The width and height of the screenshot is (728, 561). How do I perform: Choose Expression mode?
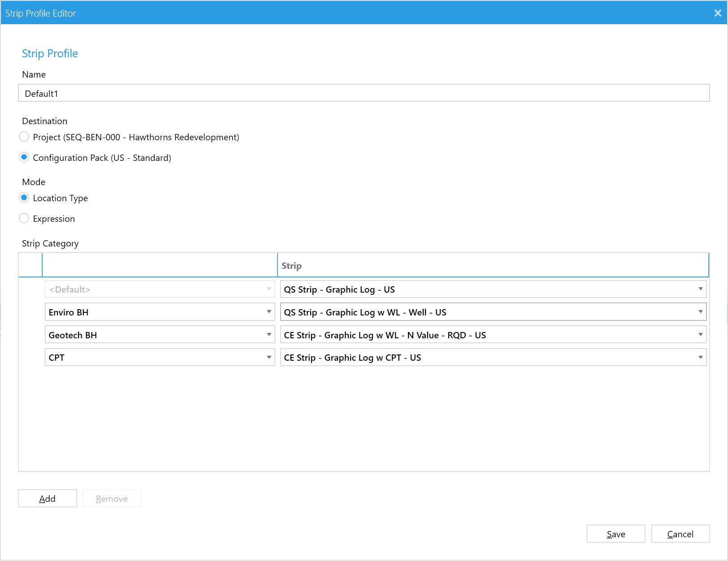click(24, 218)
